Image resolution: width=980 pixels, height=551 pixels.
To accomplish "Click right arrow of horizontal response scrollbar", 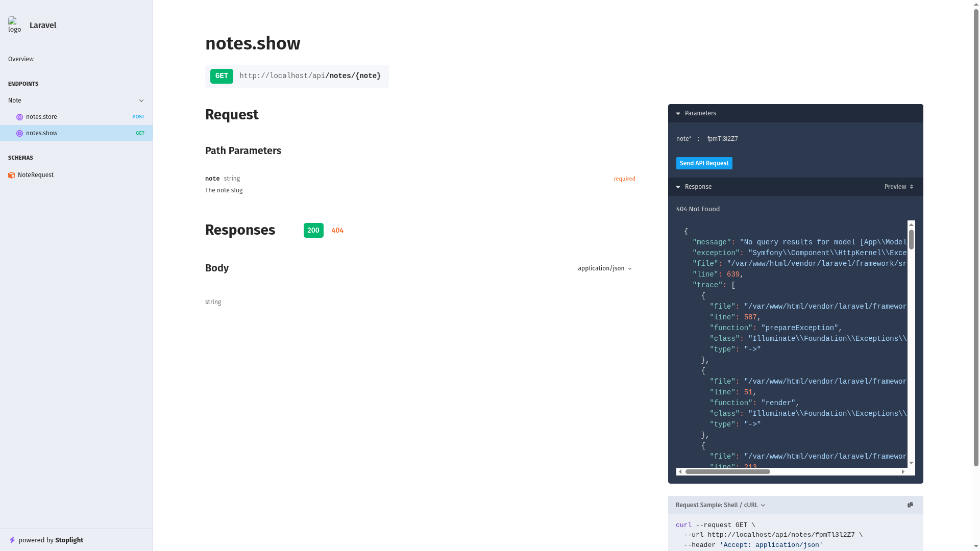I will pyautogui.click(x=903, y=472).
